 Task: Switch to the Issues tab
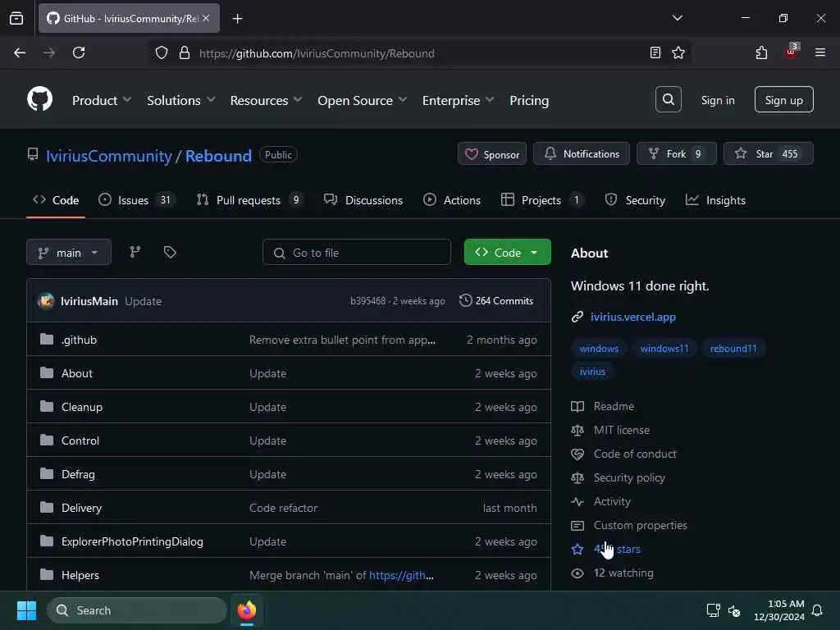137,200
